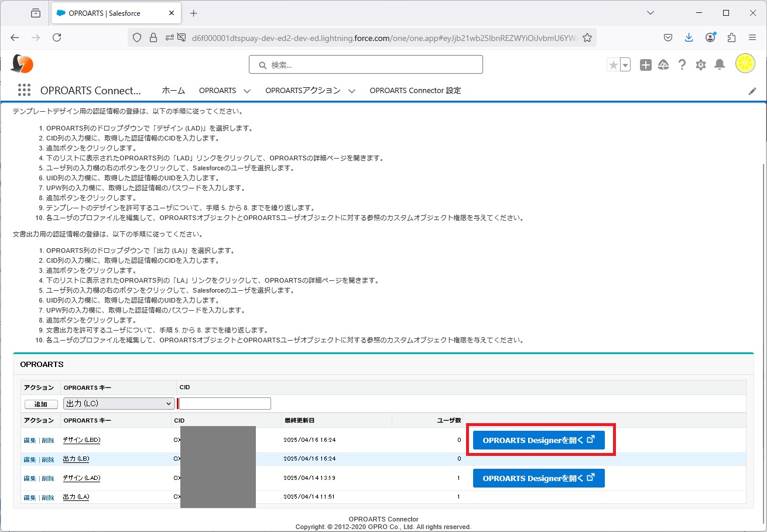Image resolution: width=767 pixels, height=532 pixels.
Task: Open the notifications bell icon
Action: pos(720,65)
